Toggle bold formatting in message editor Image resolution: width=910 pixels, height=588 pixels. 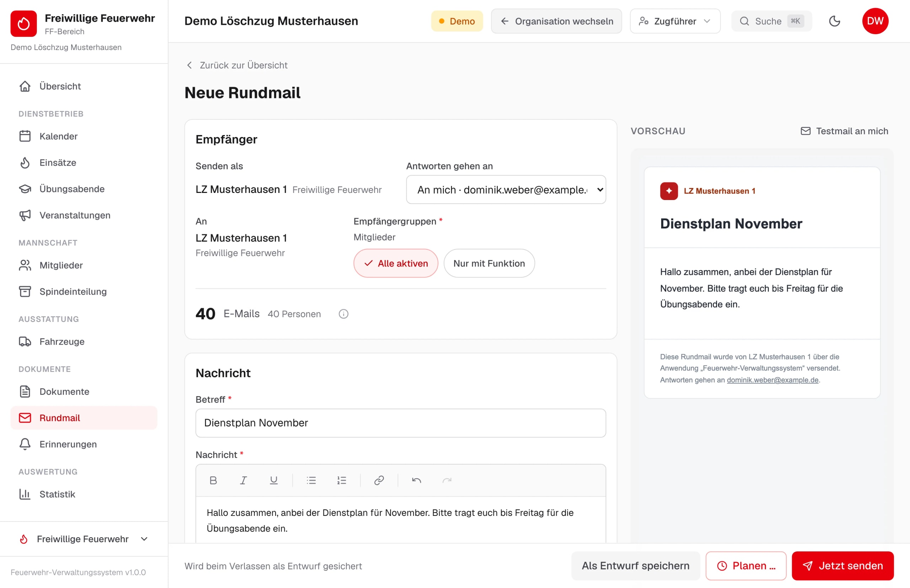[213, 480]
